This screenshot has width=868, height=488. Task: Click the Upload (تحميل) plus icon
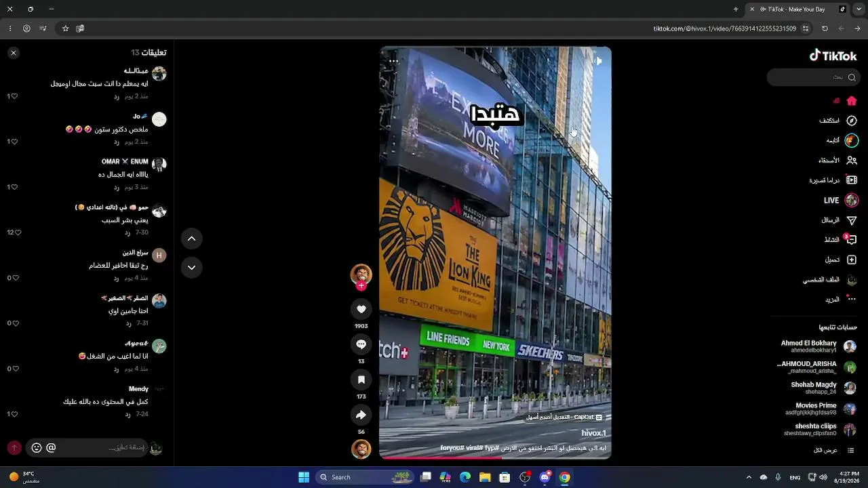pyautogui.click(x=852, y=260)
